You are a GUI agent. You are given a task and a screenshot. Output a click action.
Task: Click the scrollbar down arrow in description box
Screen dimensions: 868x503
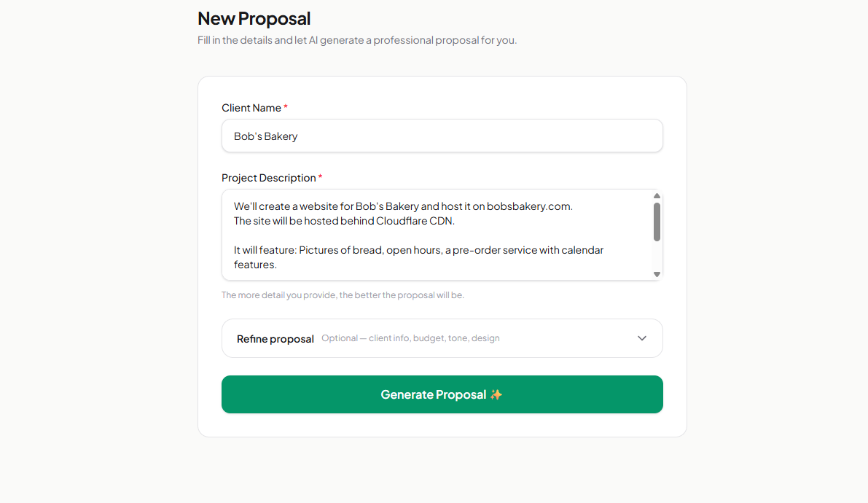pos(657,274)
